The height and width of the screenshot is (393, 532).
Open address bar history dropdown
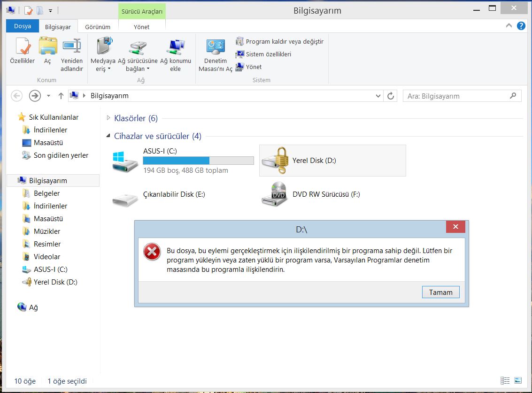point(378,96)
